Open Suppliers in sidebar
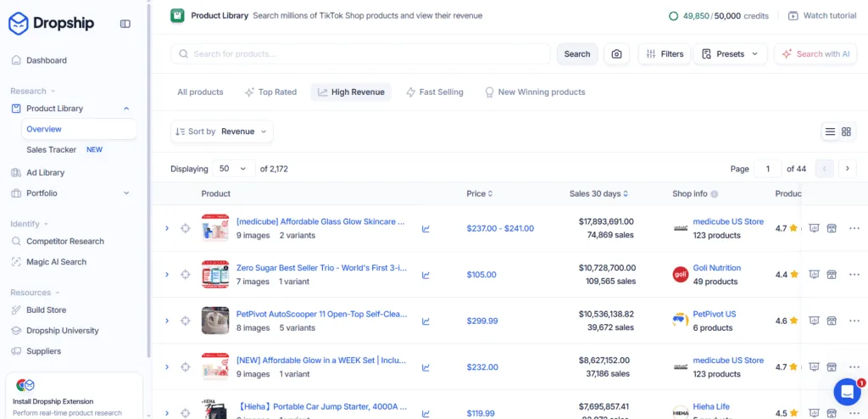 coord(44,351)
